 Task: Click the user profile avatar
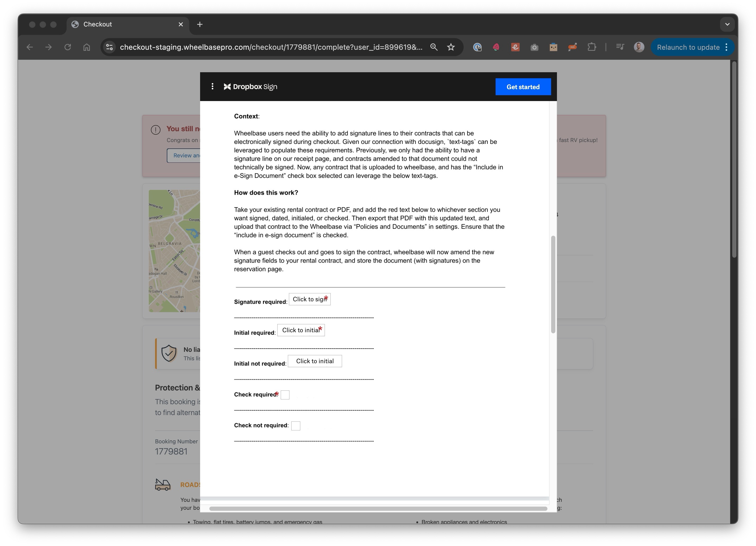pyautogui.click(x=639, y=47)
